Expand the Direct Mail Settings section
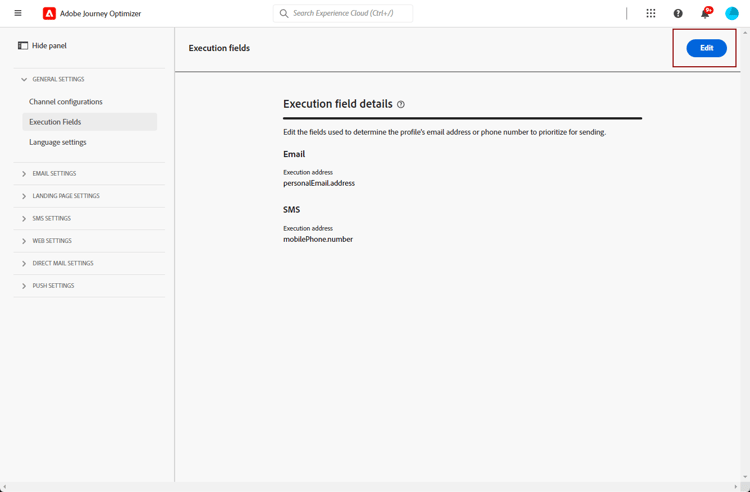This screenshot has height=492, width=750. point(24,264)
